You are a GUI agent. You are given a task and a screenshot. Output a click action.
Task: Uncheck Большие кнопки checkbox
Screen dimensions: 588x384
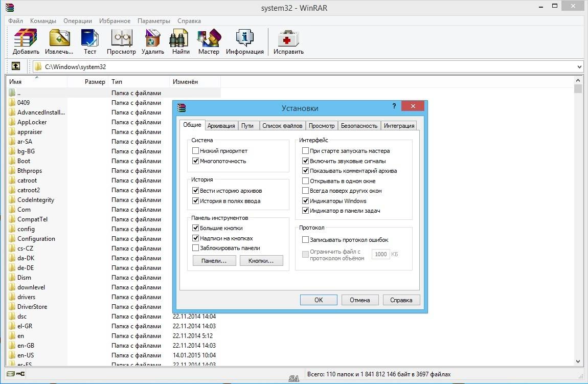coord(195,228)
